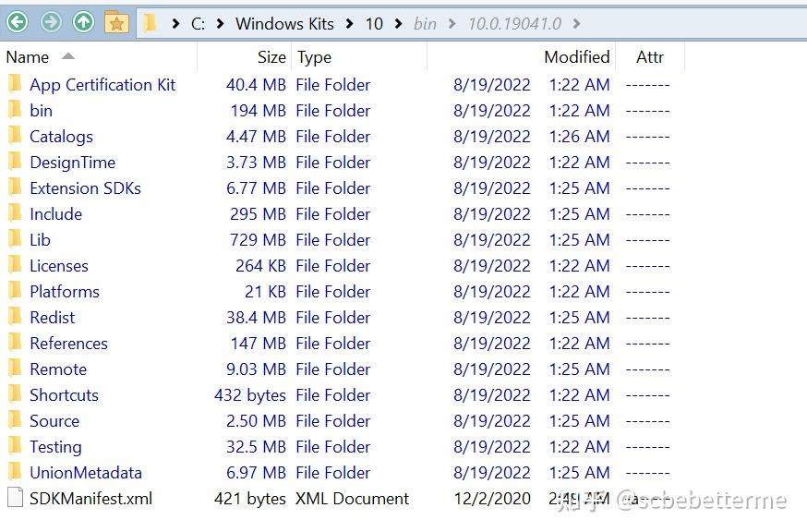Select the Redist folder name
The height and width of the screenshot is (532, 807).
pos(53,317)
